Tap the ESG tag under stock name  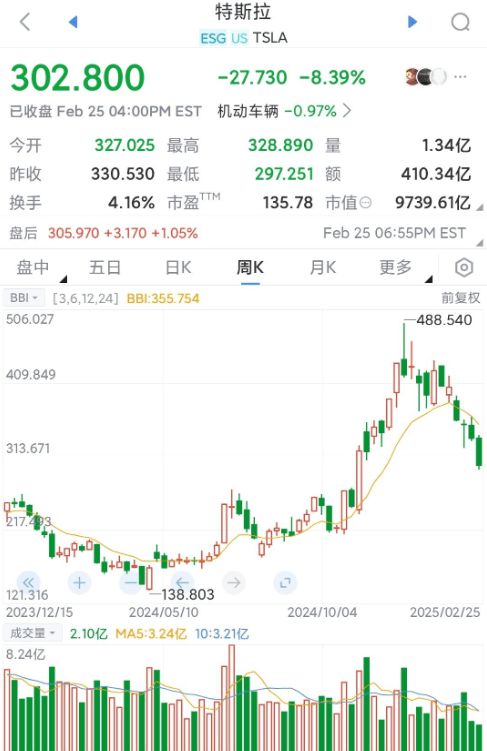[x=213, y=38]
